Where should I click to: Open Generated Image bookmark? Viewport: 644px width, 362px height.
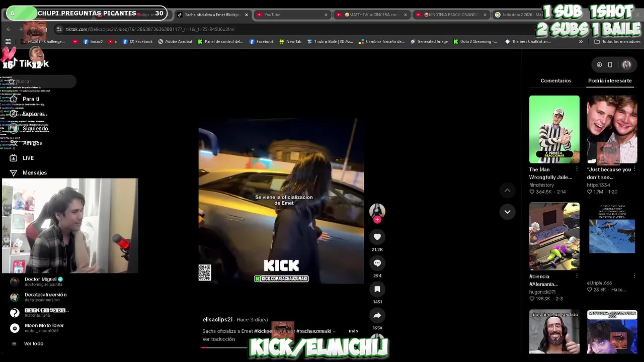click(429, 42)
